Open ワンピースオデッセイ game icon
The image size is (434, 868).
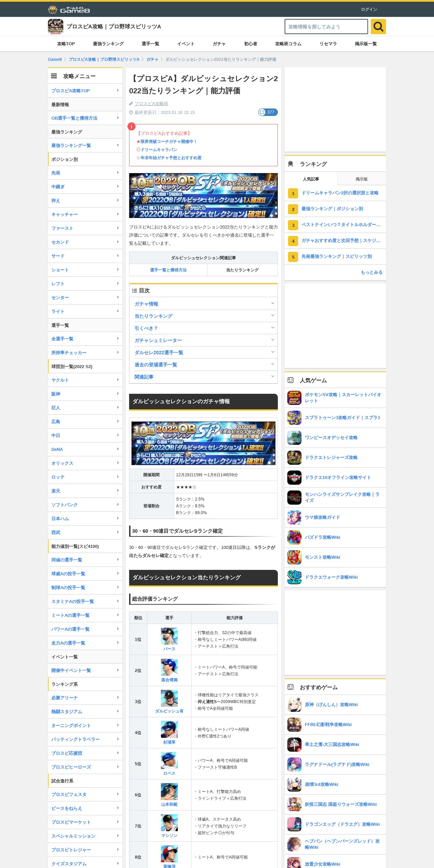pos(294,438)
